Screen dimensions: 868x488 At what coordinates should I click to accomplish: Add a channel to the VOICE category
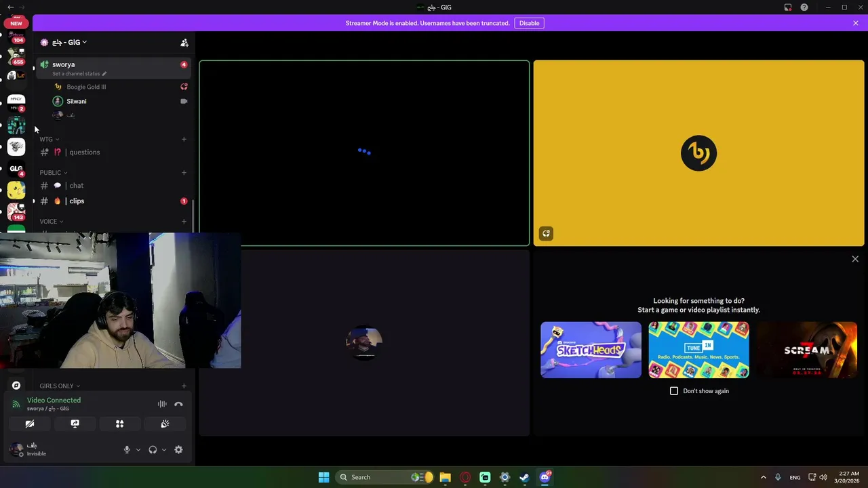(x=184, y=221)
